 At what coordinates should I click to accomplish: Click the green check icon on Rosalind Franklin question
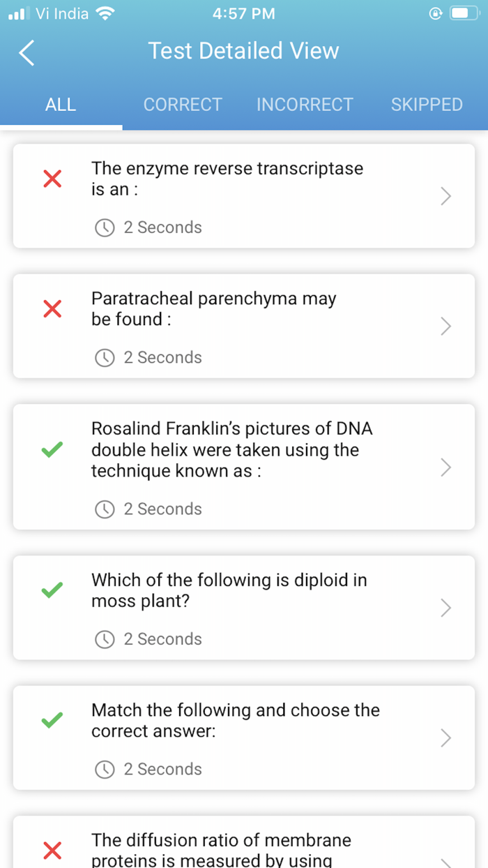[x=52, y=449]
